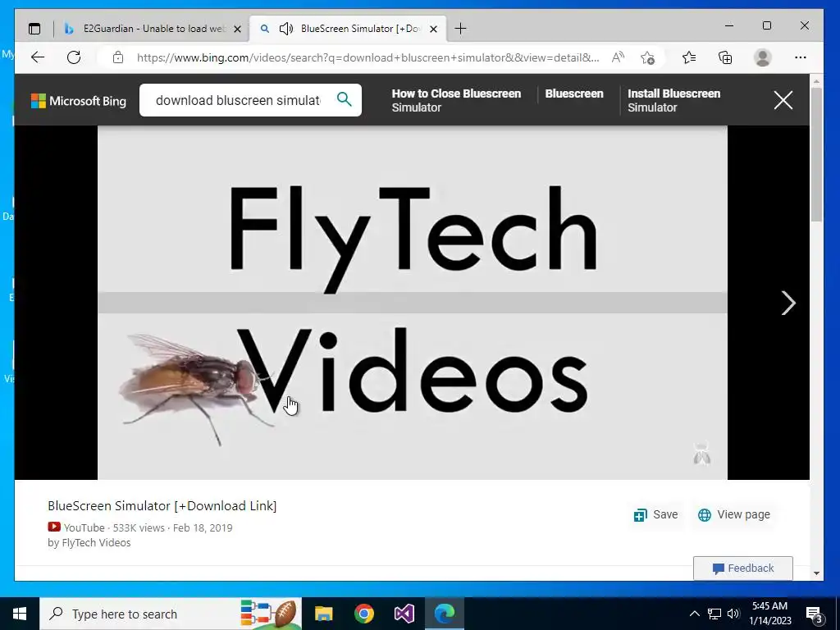Viewport: 840px width, 630px height.
Task: Launch Google Chrome from taskbar
Action: tap(363, 614)
